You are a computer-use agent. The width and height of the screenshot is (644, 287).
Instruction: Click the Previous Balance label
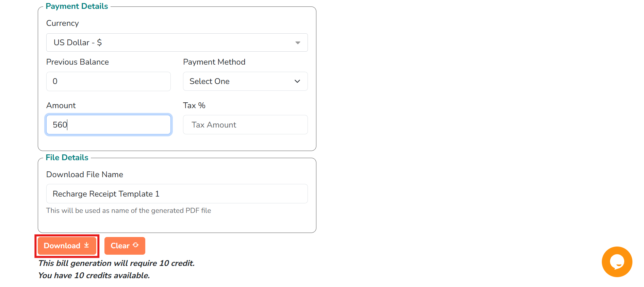click(x=77, y=62)
